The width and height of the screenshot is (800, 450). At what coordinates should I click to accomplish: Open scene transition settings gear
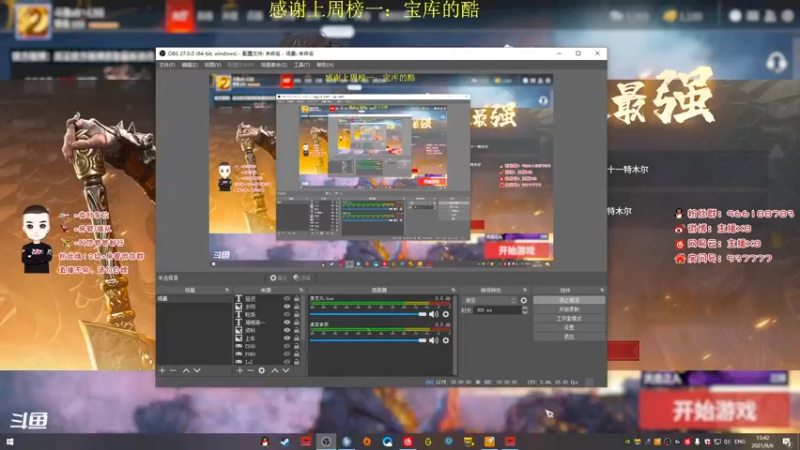point(523,301)
